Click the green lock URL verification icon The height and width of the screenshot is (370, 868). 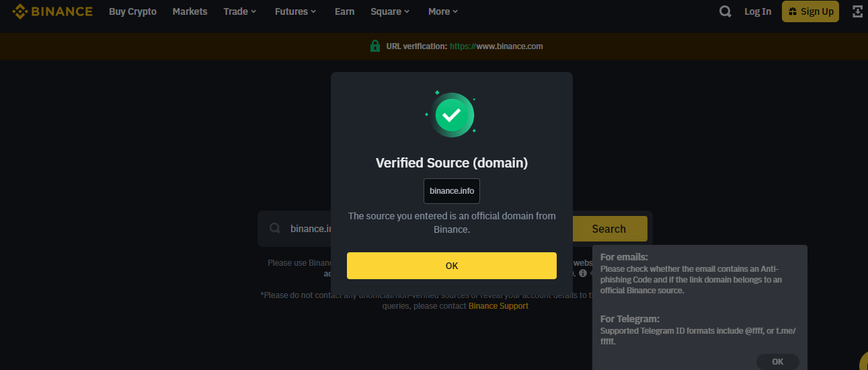click(x=375, y=46)
